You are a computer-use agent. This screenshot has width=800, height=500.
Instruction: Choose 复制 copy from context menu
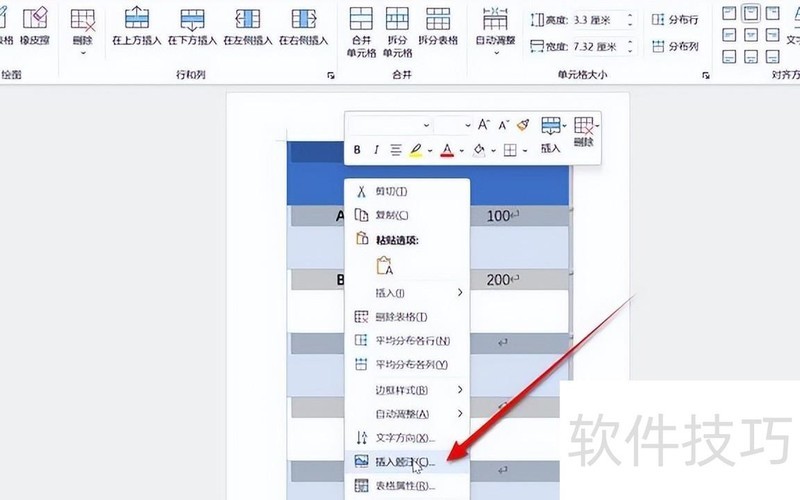pyautogui.click(x=407, y=215)
